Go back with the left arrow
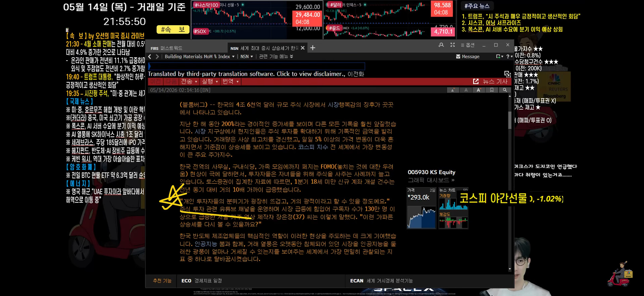This screenshot has width=644, height=296. pos(150,57)
